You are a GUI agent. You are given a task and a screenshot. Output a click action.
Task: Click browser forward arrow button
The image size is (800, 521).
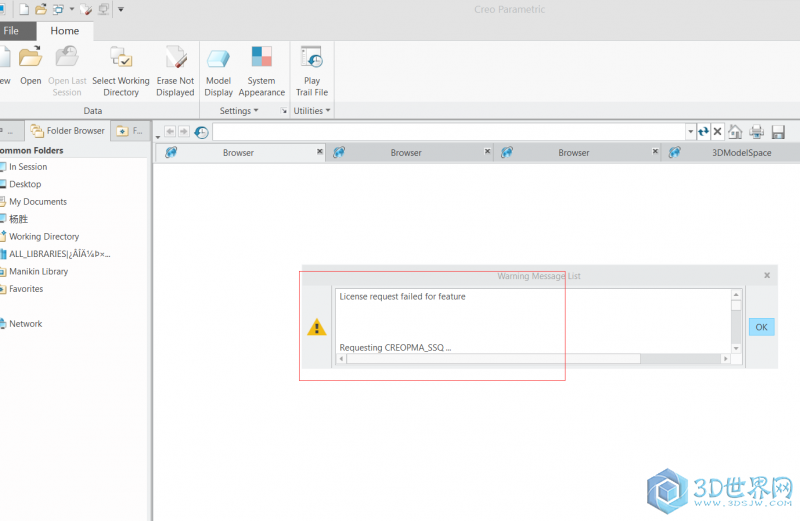coord(184,132)
